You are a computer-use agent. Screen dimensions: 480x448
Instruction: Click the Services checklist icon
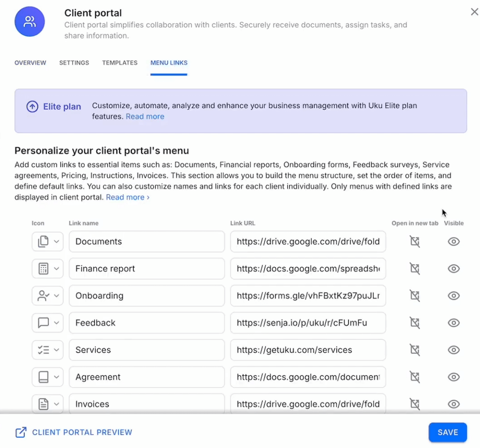[43, 350]
